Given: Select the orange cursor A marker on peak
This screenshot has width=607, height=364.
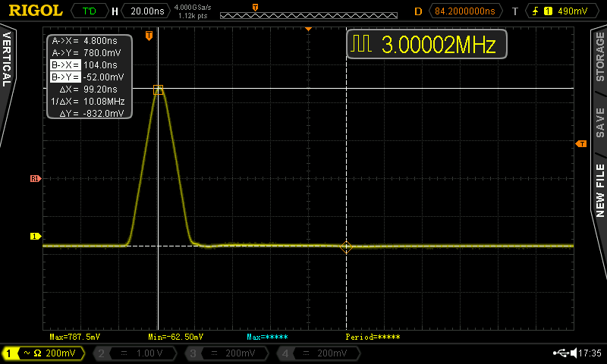Looking at the screenshot, I should pyautogui.click(x=158, y=90).
